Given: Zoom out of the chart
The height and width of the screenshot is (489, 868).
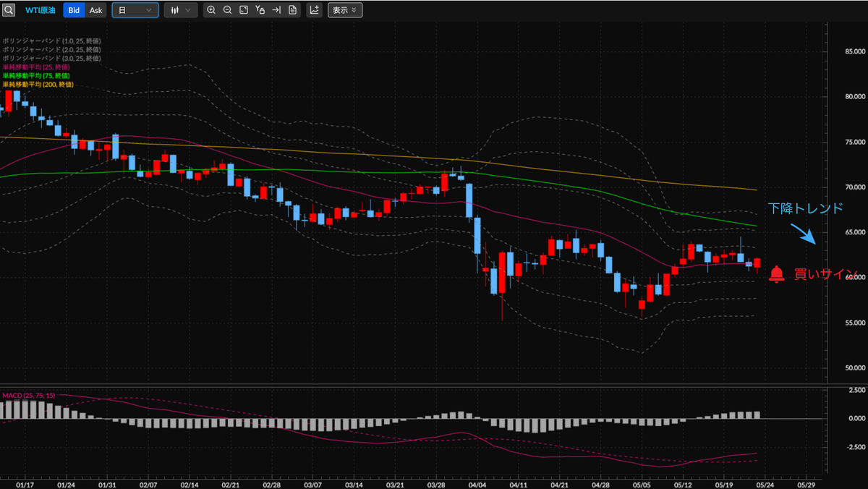Looking at the screenshot, I should pos(227,10).
